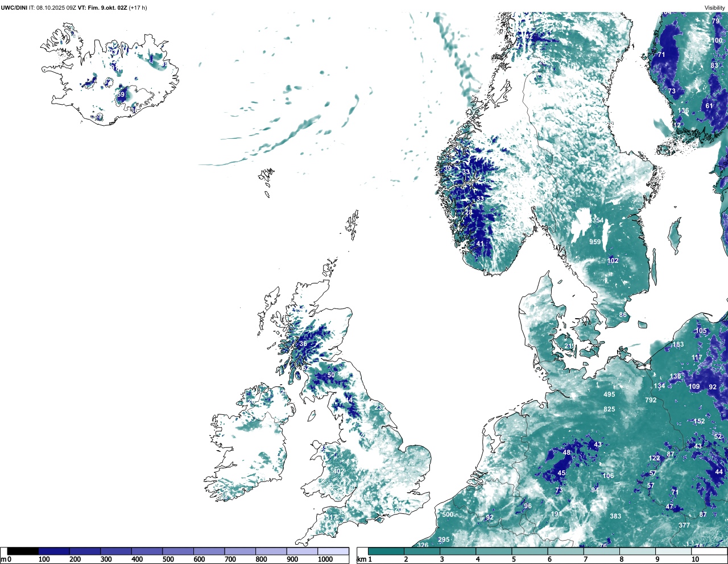Screen dimensions: 728x564
Task: Choose the 700–800 m legend swatch
Action: tap(240, 551)
